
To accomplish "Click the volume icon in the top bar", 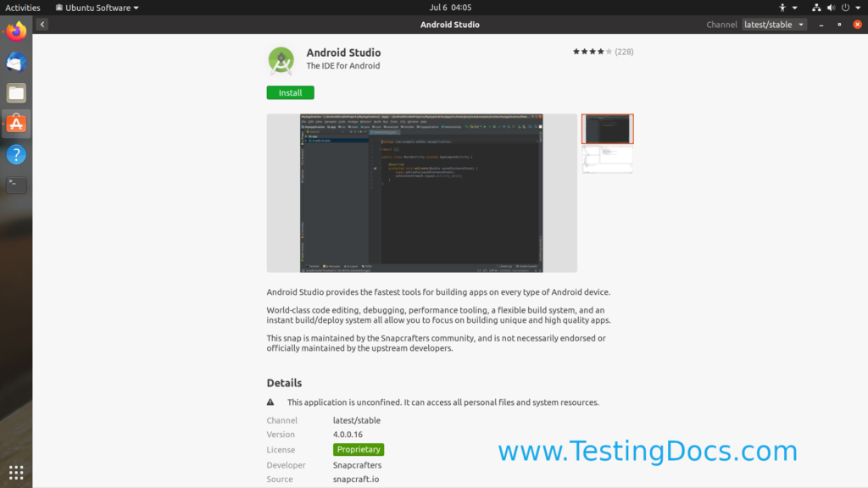I will (831, 7).
